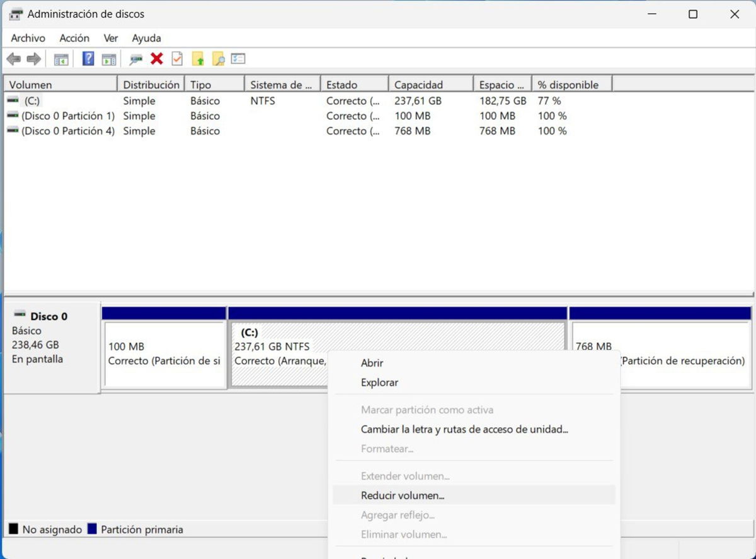Toggle the action pane visibility icon
Viewport: 756px width, 559px height.
(x=108, y=59)
